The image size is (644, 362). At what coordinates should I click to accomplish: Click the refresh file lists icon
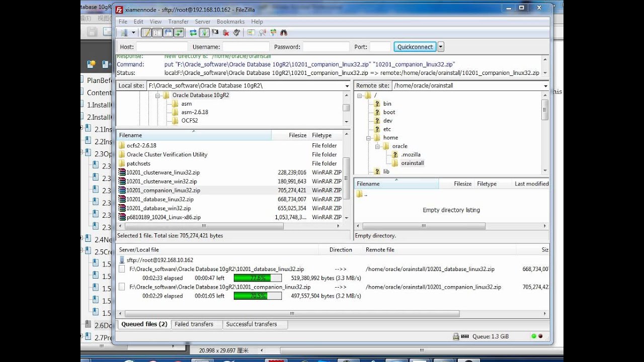[x=193, y=33]
